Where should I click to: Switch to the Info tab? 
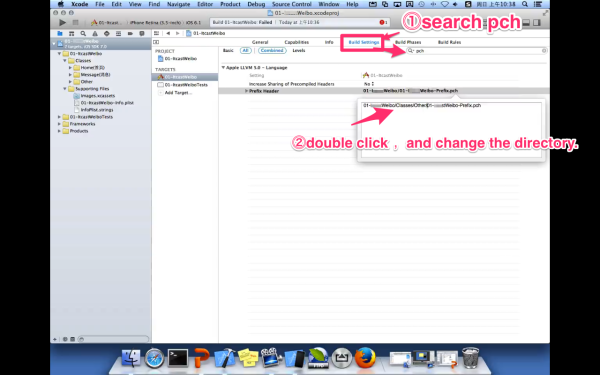click(329, 42)
